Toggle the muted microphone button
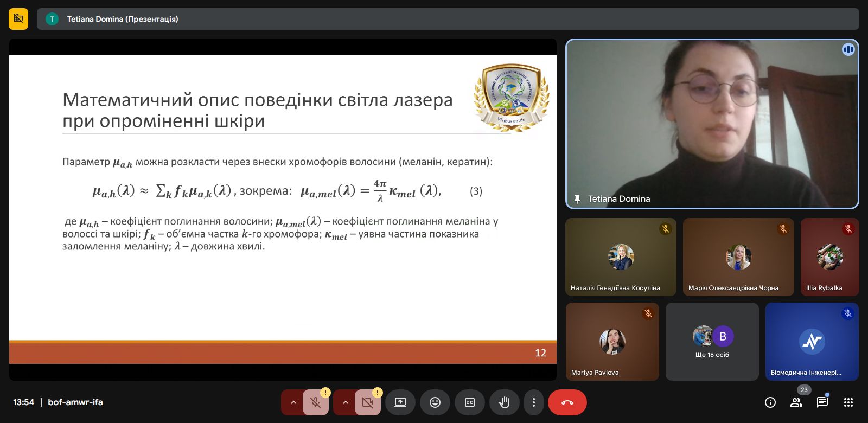The width and height of the screenshot is (868, 423). [x=315, y=402]
